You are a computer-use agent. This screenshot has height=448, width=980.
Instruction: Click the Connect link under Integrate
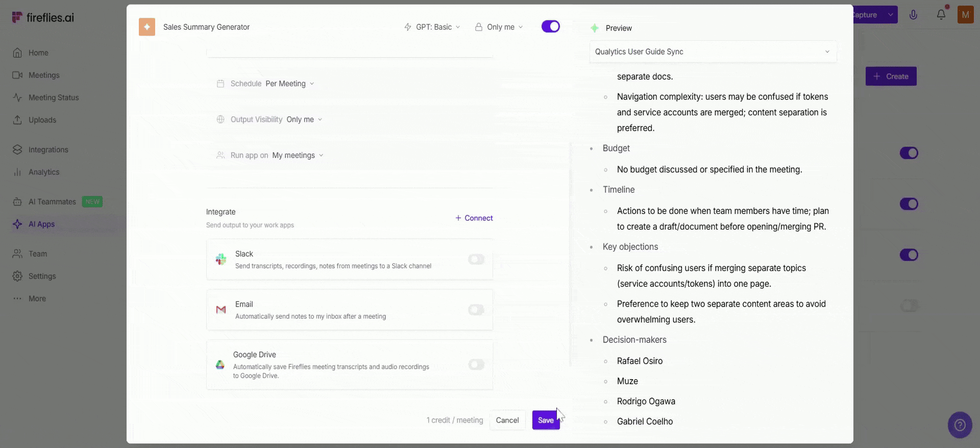[x=474, y=218]
